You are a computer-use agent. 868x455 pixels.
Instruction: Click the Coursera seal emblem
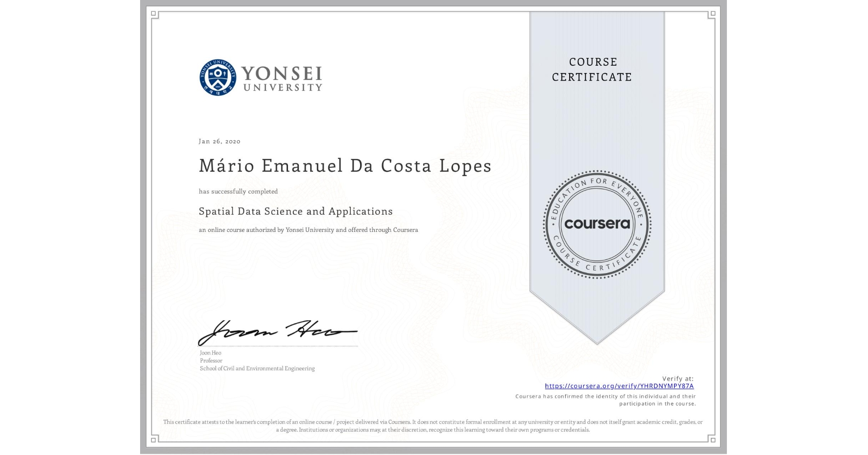[x=597, y=225]
